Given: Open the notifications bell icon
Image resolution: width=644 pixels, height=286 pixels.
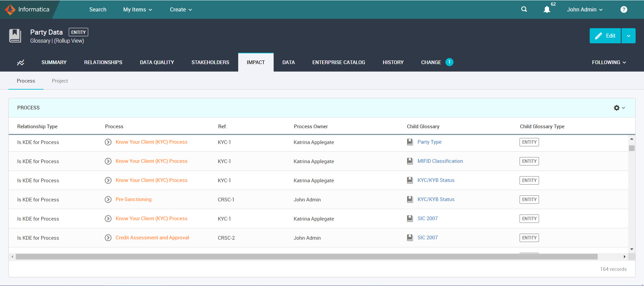Looking at the screenshot, I should click(x=547, y=9).
